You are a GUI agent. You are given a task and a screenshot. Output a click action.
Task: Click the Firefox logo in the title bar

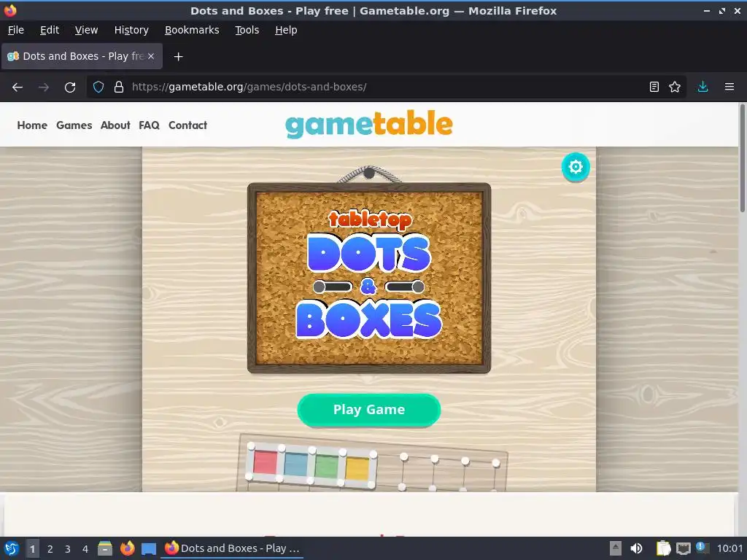pos(10,10)
